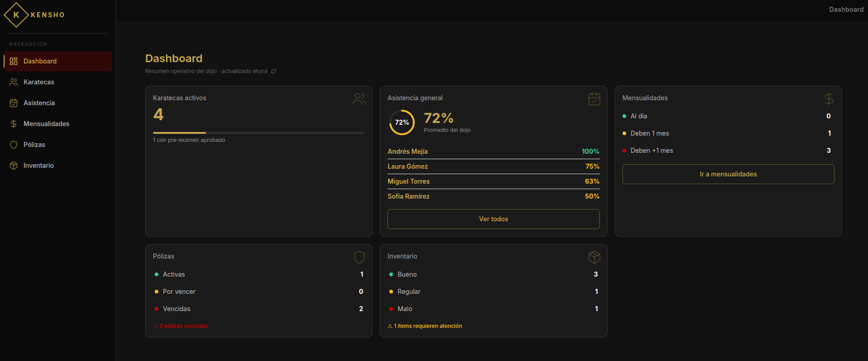Screen dimensions: 868x361
Task: Click the refresh icon beside 'actualizado ahora'
Action: [274, 71]
